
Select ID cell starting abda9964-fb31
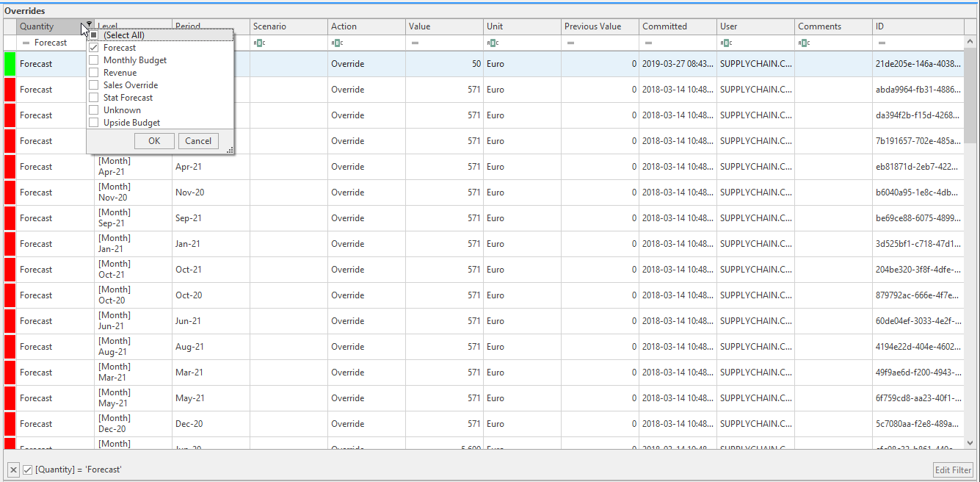(x=918, y=90)
